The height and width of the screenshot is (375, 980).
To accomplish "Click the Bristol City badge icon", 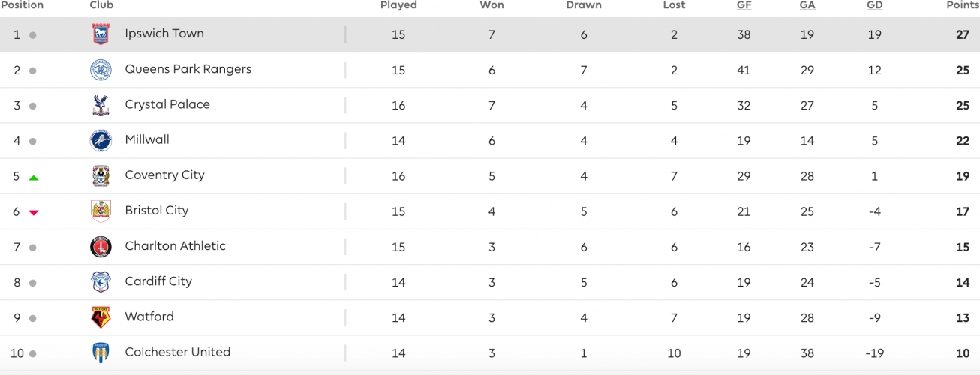I will tap(101, 211).
